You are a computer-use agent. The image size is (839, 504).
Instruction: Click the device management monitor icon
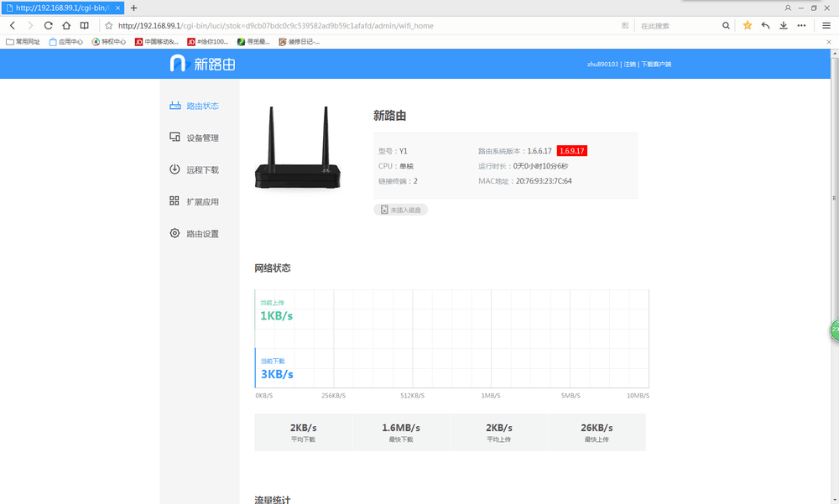click(x=175, y=138)
